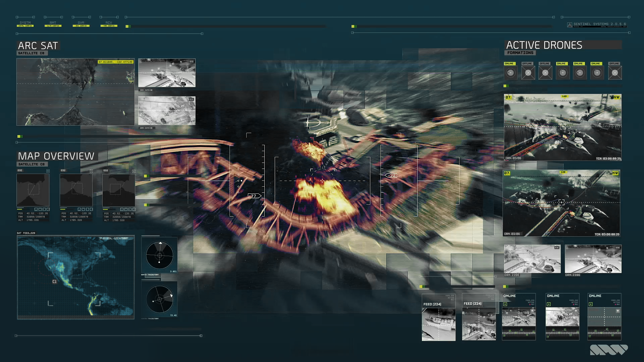
Task: Click first control icon under second 032 tile
Action: tap(79, 209)
